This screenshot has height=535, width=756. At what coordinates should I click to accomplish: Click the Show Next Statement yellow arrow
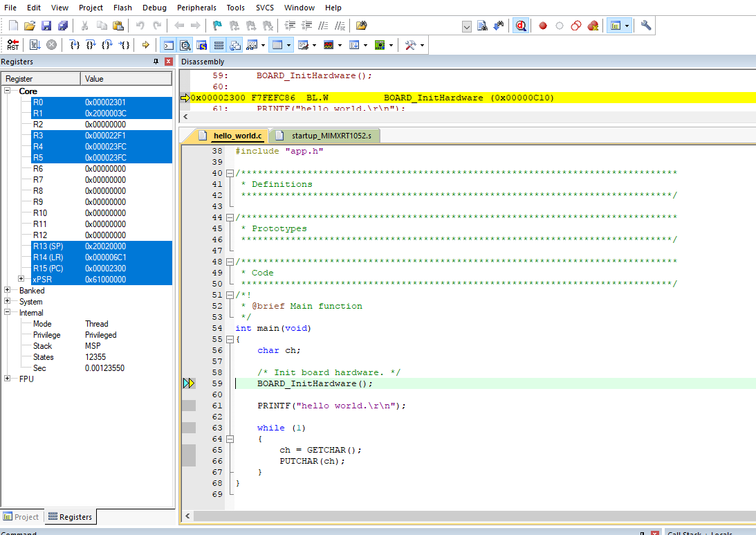click(x=145, y=45)
